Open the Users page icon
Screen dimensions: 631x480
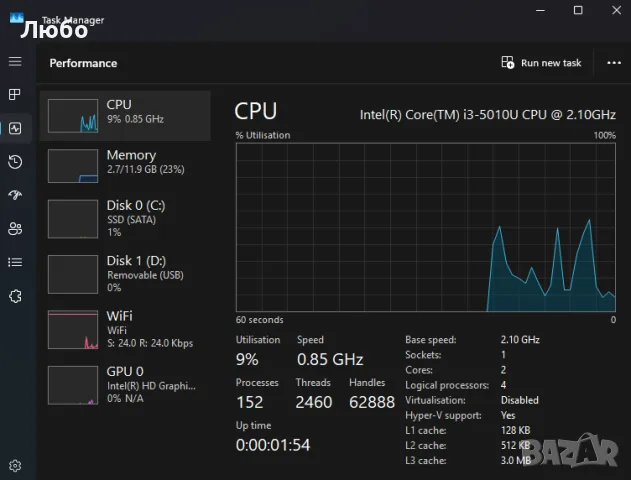[15, 229]
